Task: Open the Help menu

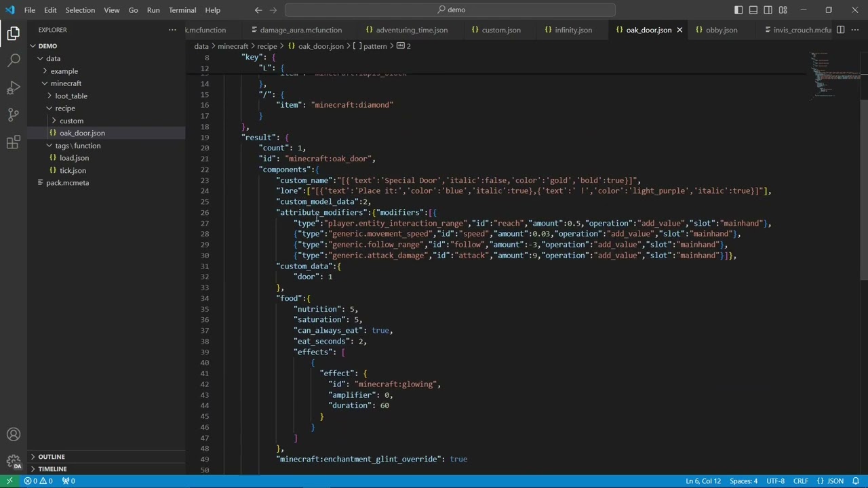Action: (x=212, y=10)
